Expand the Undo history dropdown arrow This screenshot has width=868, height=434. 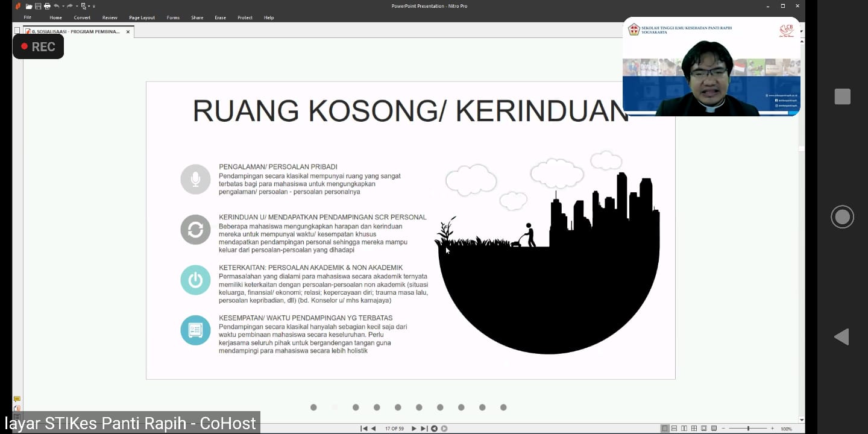pyautogui.click(x=63, y=6)
